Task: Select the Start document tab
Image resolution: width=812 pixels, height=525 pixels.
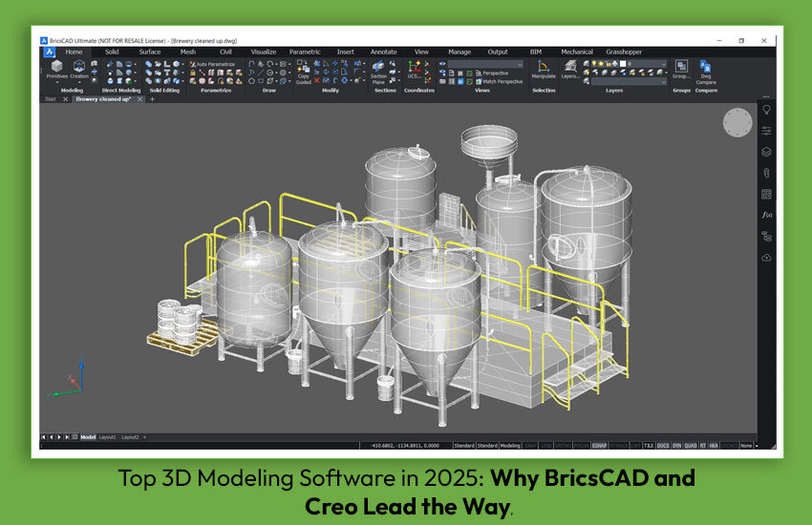Action: coord(51,98)
